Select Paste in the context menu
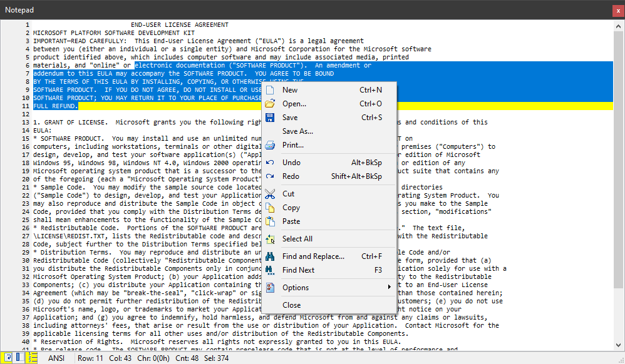 click(x=329, y=221)
